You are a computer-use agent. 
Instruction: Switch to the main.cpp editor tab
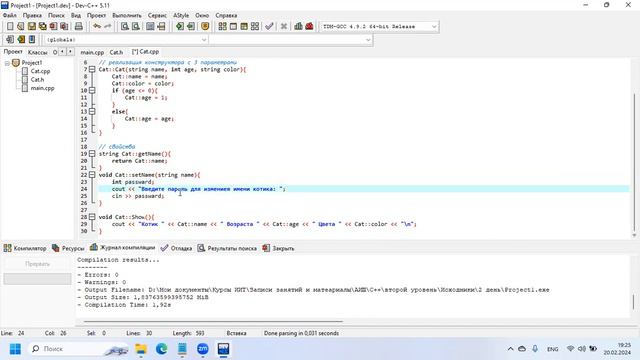(92, 52)
